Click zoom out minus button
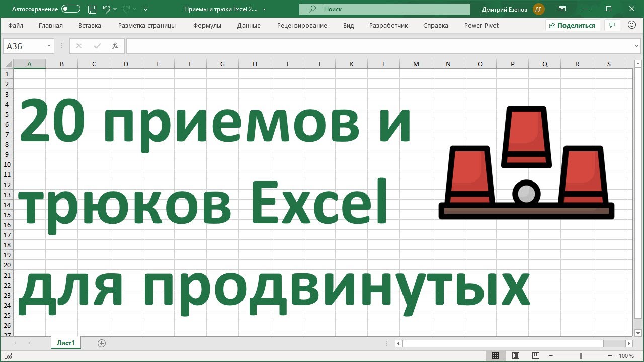 [x=550, y=356]
